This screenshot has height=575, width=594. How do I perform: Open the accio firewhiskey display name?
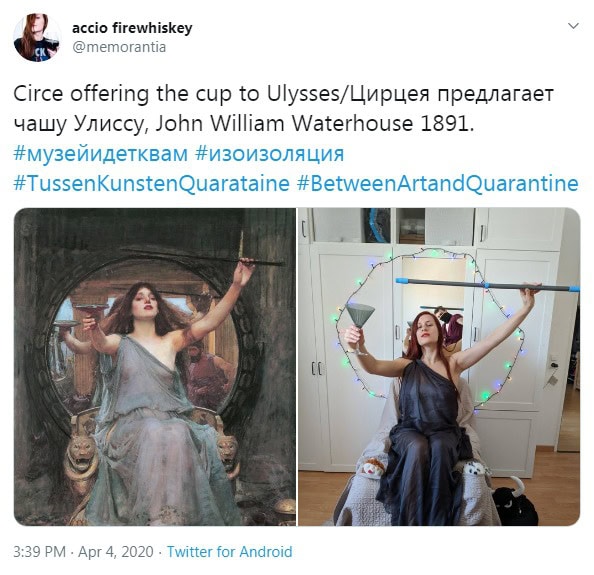click(132, 28)
